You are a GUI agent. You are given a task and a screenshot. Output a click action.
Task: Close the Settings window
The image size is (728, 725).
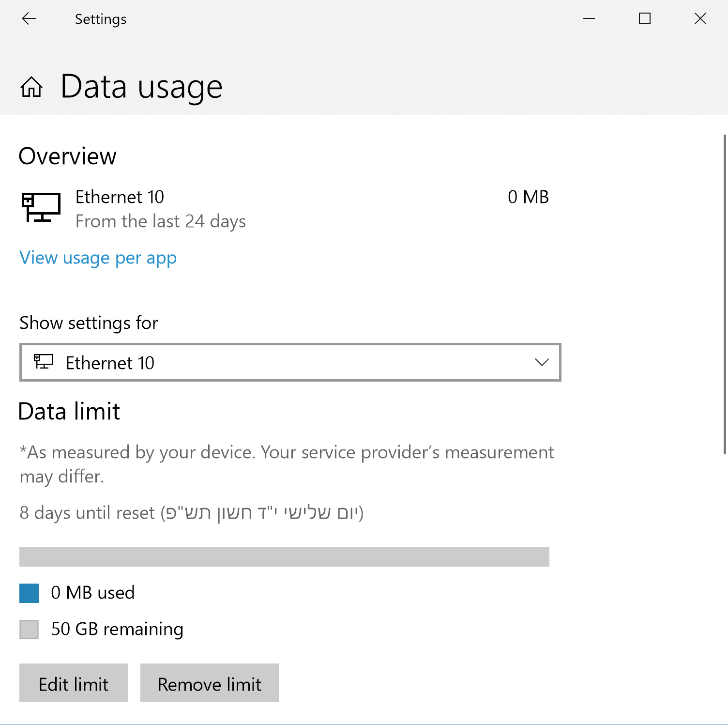click(x=700, y=19)
